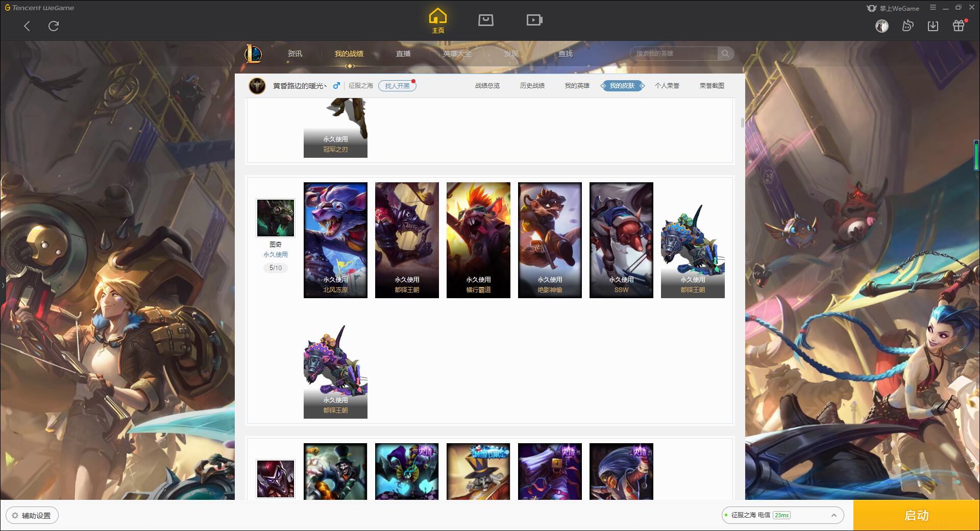
Task: Switch to 战绩总览 sub-tab
Action: click(487, 86)
